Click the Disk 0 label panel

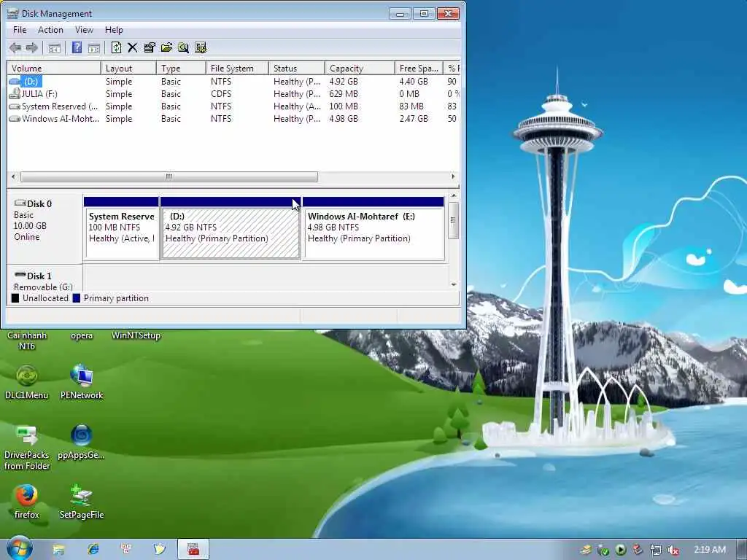[44, 228]
